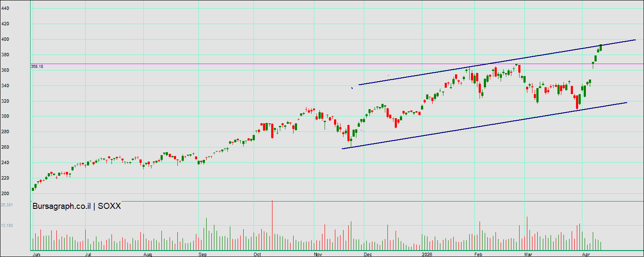Click the 300 price axis label
This screenshot has height=257, width=644.
point(5,116)
